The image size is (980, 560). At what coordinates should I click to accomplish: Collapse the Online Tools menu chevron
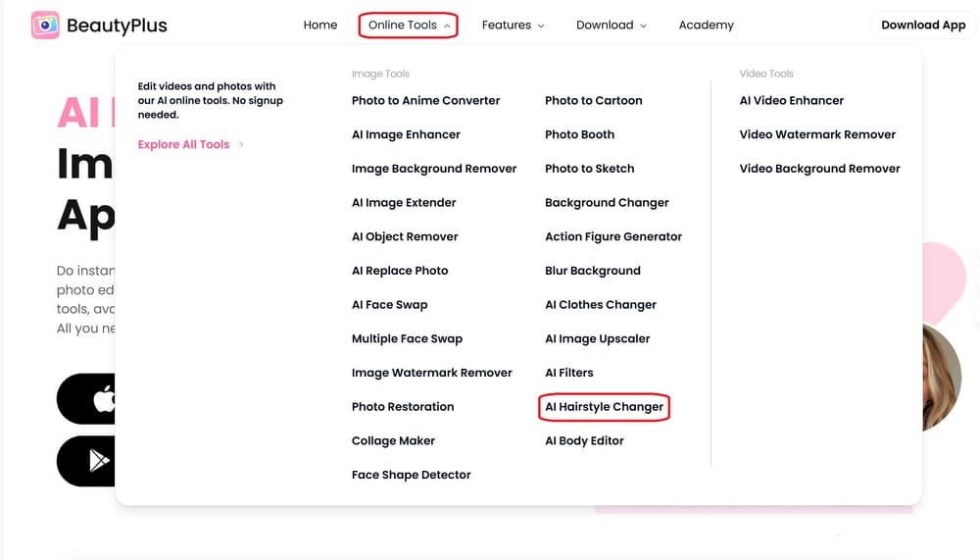point(447,25)
